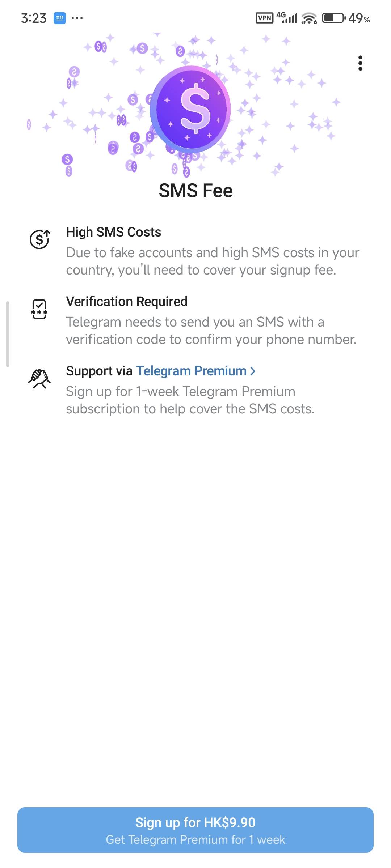Tap the 1-week subscription description text
391x868 pixels.
coord(190,400)
